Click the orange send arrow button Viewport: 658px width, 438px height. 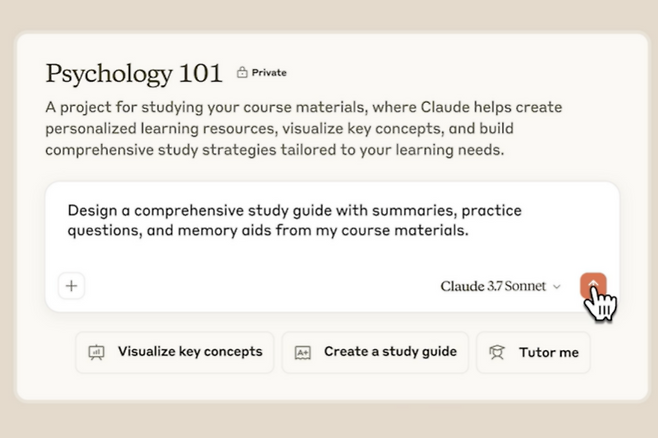(x=593, y=286)
